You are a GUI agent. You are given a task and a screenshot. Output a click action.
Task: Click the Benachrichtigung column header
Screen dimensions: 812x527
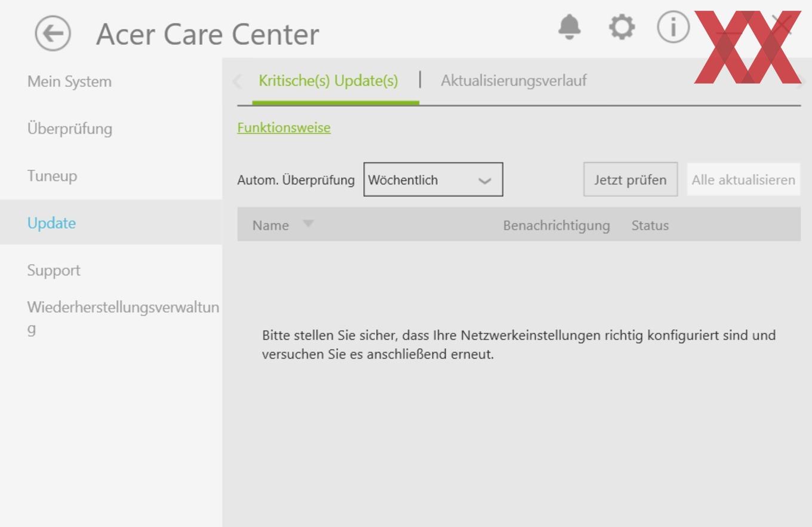tap(556, 225)
